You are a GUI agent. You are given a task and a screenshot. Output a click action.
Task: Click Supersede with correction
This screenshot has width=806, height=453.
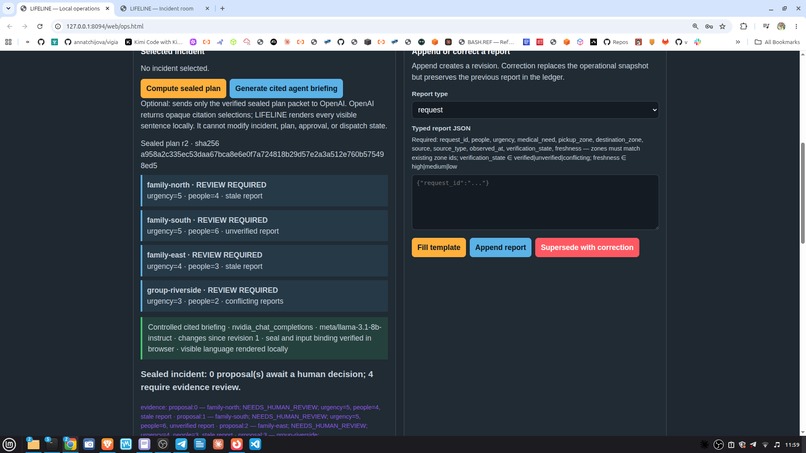(587, 247)
